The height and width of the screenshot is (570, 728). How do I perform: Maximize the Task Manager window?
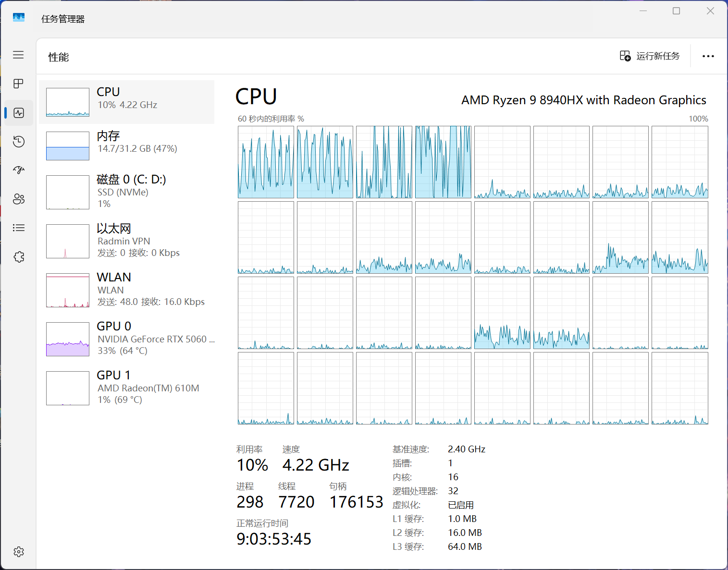click(x=676, y=11)
